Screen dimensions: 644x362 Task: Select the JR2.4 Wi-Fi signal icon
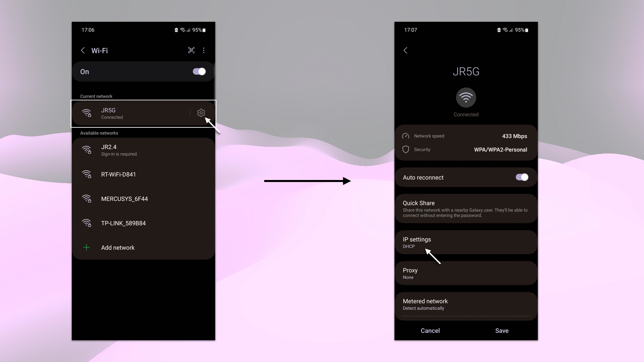[x=87, y=150]
